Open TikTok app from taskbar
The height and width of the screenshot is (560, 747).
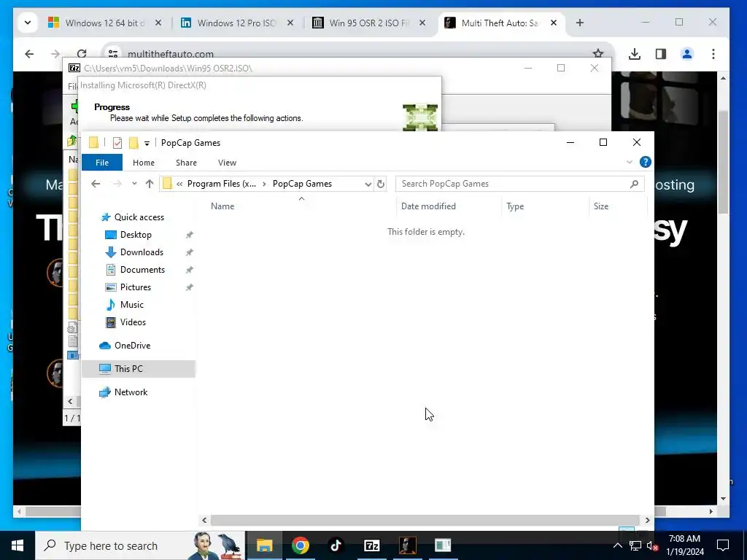tap(336, 545)
